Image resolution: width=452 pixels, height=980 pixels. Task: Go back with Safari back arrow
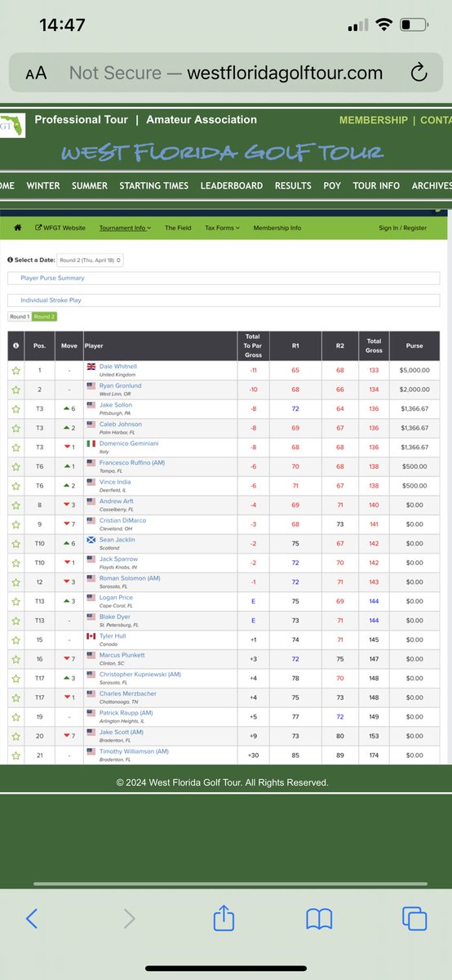click(31, 919)
